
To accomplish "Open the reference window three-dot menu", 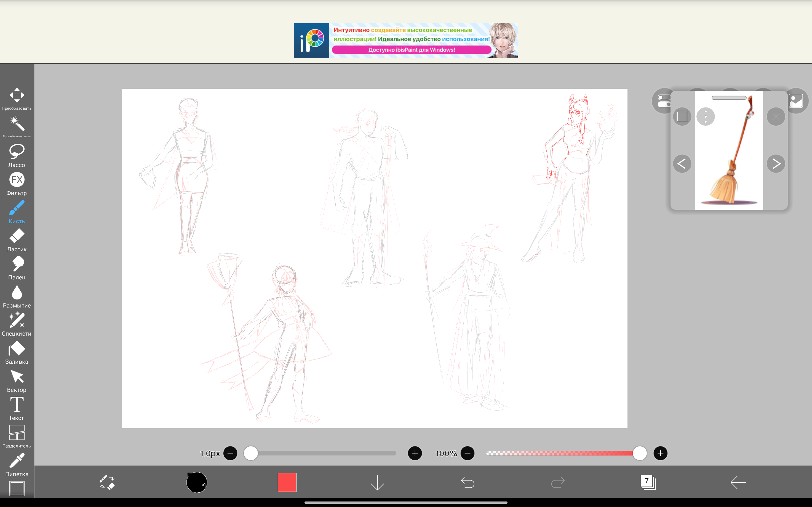I will point(705,117).
